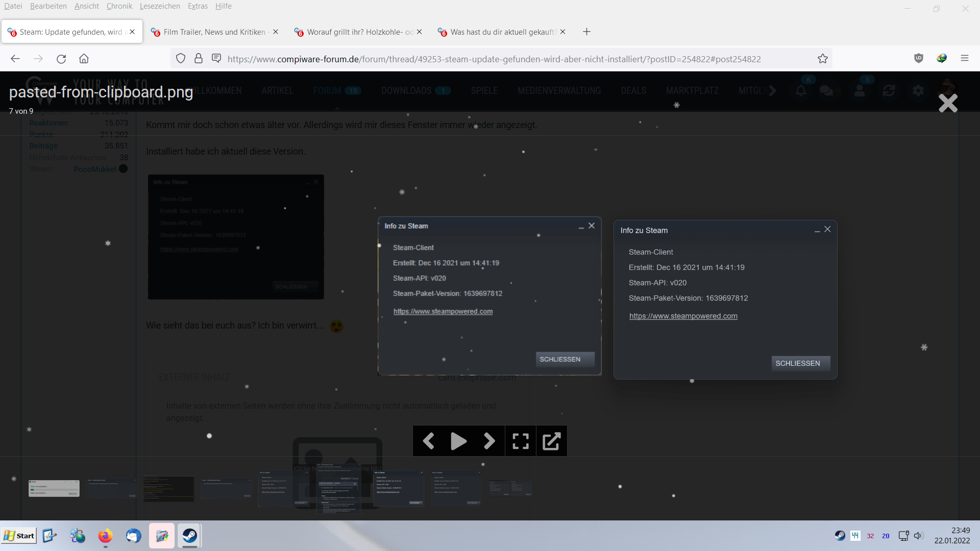Open the Chronik menu
This screenshot has height=551, width=980.
click(x=119, y=6)
